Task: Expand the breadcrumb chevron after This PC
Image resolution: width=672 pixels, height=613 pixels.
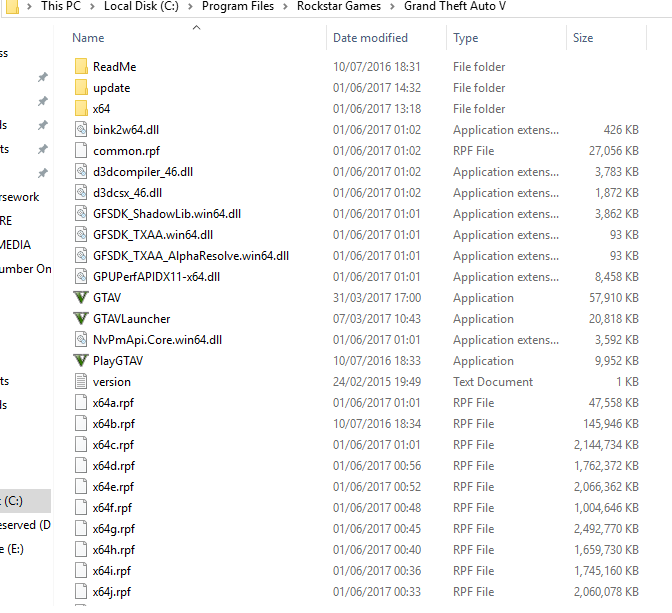Action: [x=92, y=6]
